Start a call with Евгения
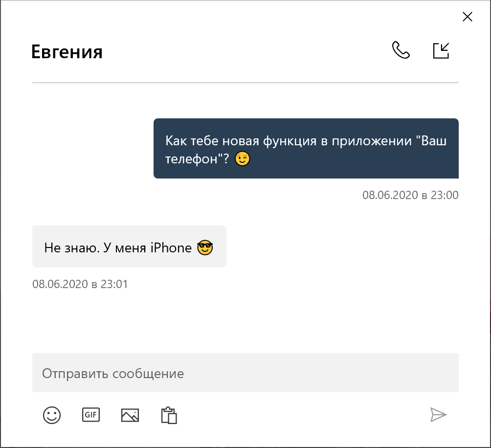491x448 pixels. click(x=401, y=49)
